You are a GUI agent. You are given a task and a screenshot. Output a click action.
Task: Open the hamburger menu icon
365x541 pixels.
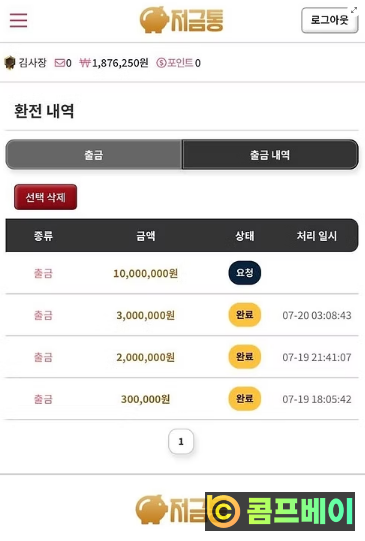pos(18,20)
